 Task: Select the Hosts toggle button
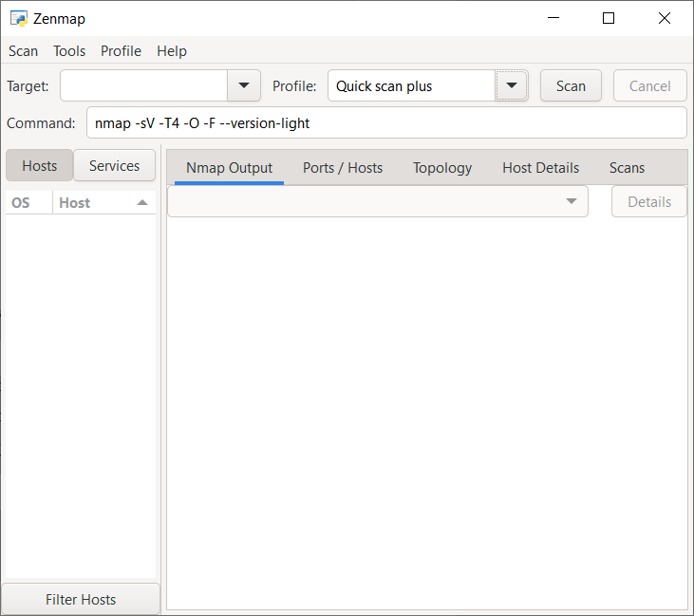39,165
